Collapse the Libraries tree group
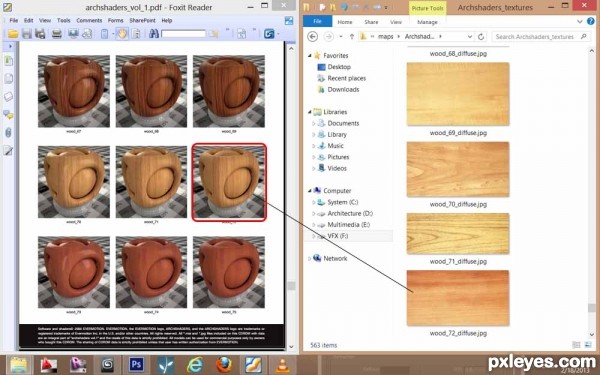Image resolution: width=600 pixels, height=375 pixels. pyautogui.click(x=310, y=112)
